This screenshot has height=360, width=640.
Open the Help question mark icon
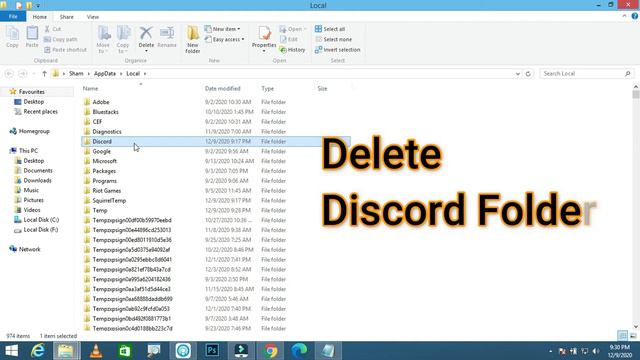point(635,16)
